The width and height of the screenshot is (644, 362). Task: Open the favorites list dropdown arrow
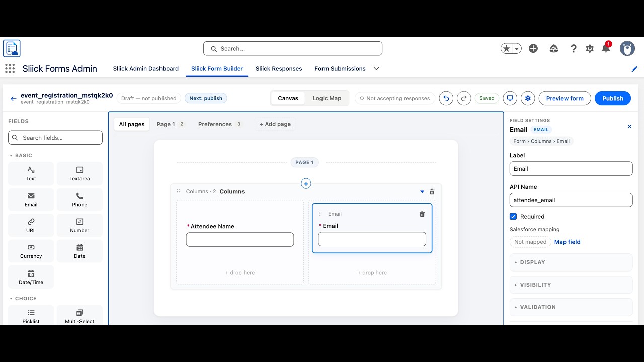pyautogui.click(x=517, y=49)
